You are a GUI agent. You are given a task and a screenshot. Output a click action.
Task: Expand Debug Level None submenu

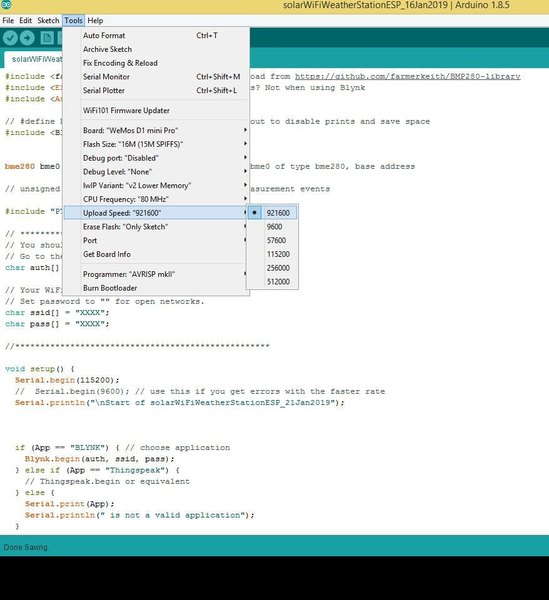click(x=156, y=172)
